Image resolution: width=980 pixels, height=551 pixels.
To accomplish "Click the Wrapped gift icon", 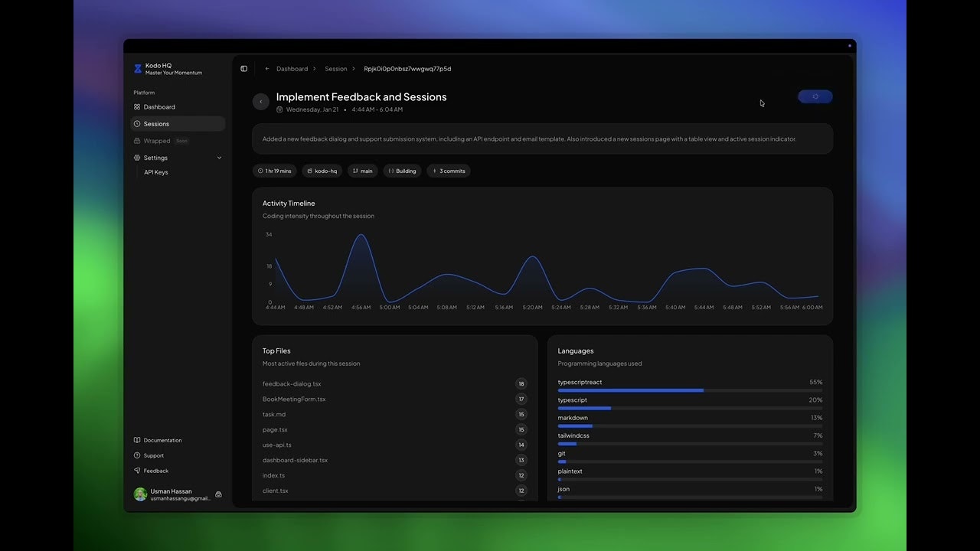I will tap(137, 141).
